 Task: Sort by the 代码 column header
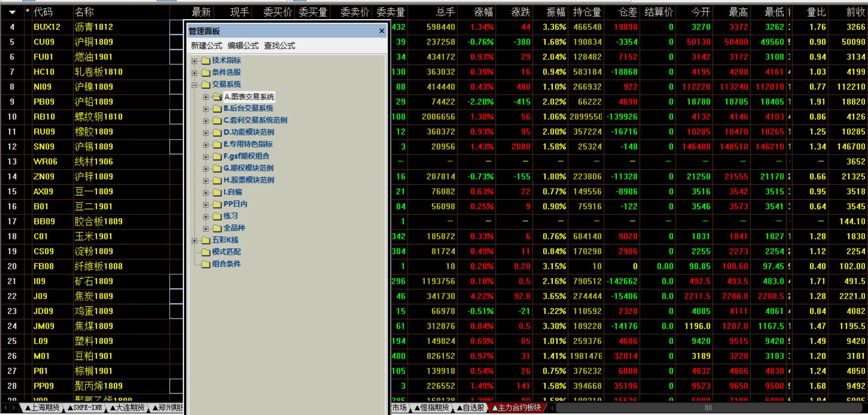point(43,12)
